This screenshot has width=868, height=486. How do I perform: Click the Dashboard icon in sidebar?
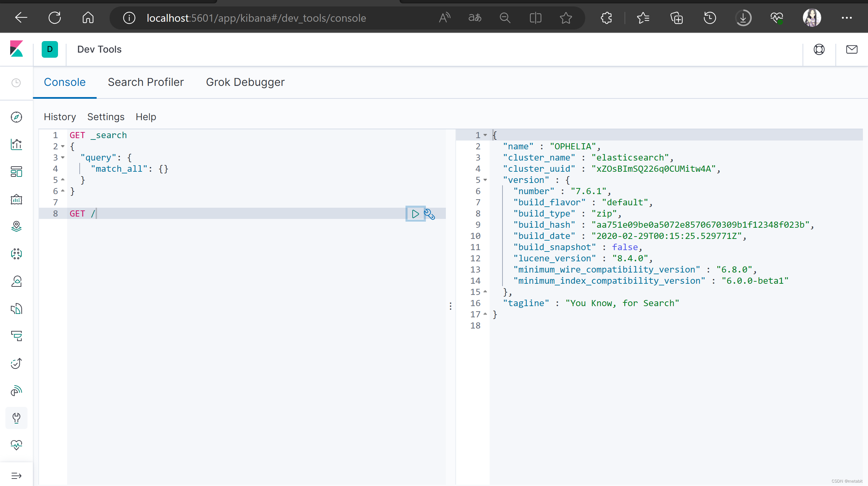16,172
